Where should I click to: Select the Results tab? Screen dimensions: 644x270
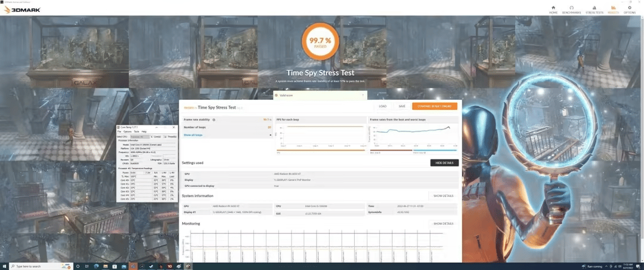613,10
